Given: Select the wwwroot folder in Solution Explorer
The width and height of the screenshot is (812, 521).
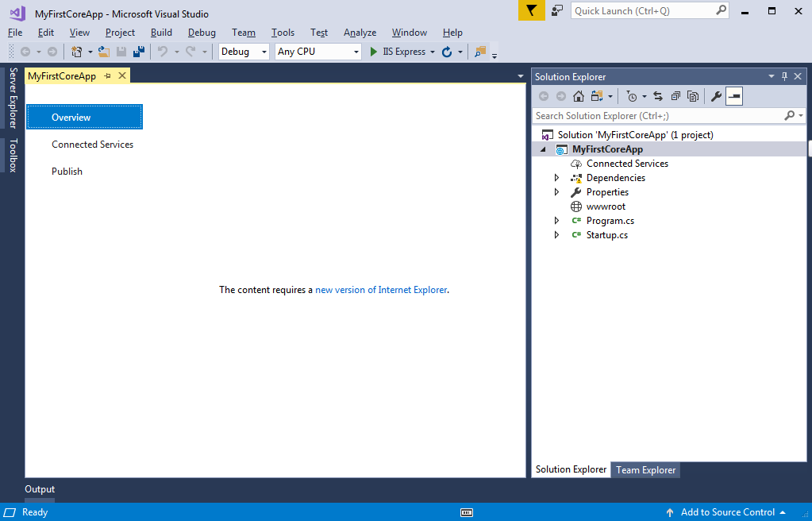Looking at the screenshot, I should click(606, 206).
